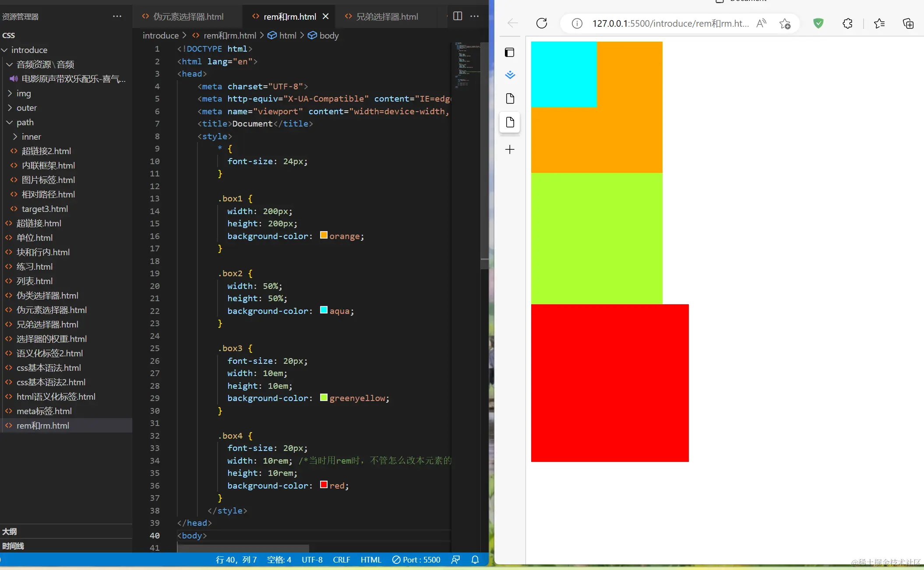Screen dimensions: 924x570
Task: Open the browser collections icon
Action: click(908, 23)
